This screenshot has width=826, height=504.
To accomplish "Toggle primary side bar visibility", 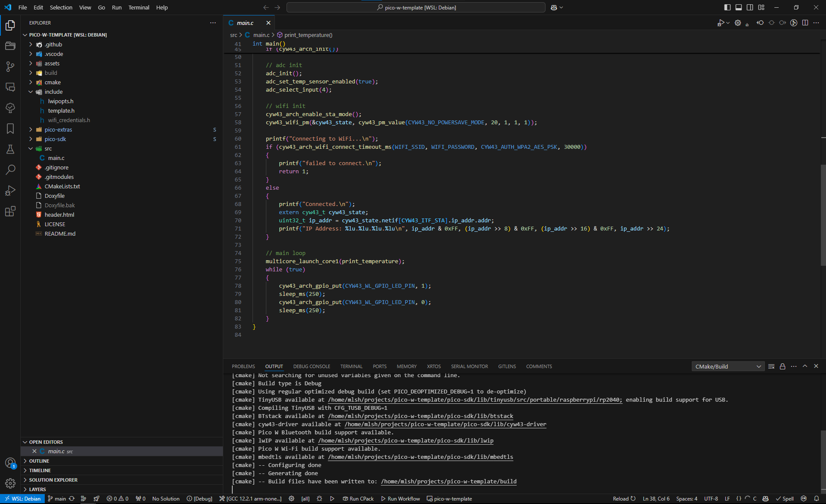I will 727,7.
